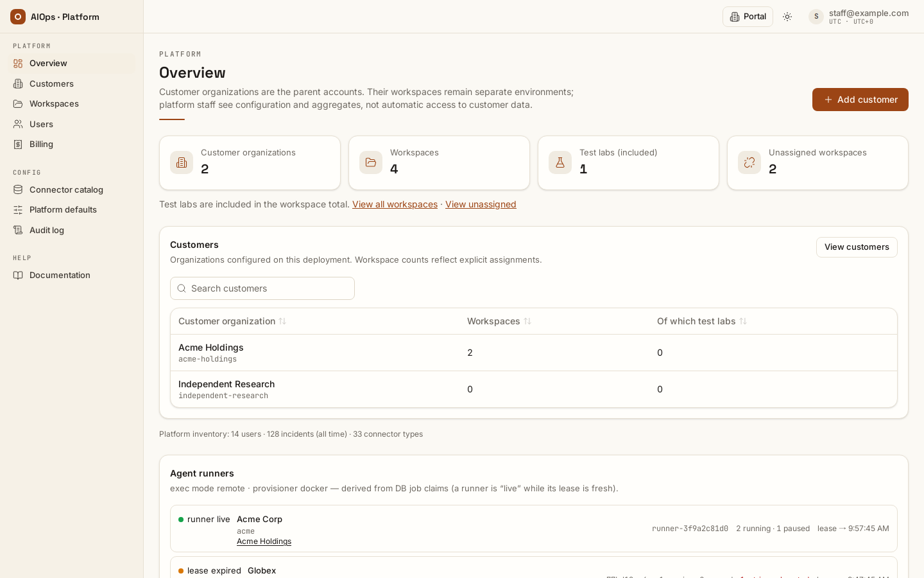Click the search magnifier icon
Screen dimensions: 924x578
point(182,288)
